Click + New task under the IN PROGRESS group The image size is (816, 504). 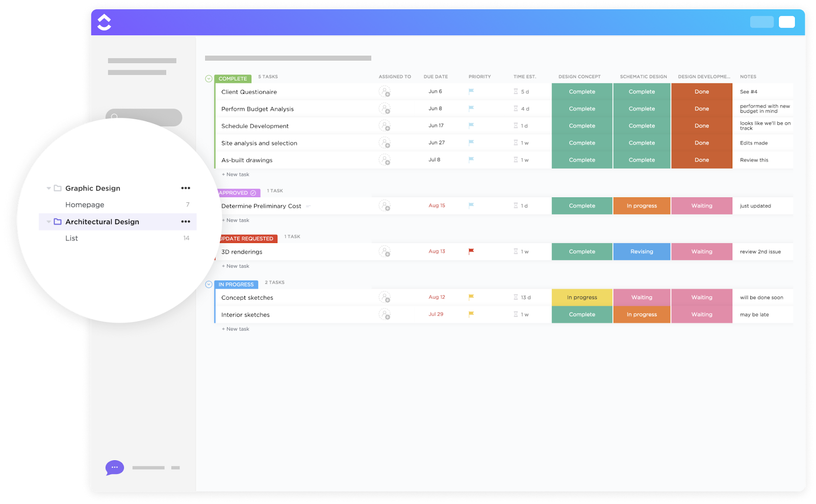(x=236, y=329)
